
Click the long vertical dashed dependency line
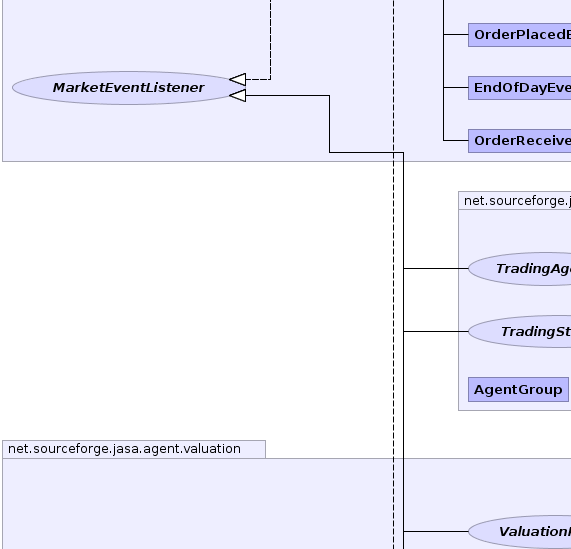coord(393,291)
